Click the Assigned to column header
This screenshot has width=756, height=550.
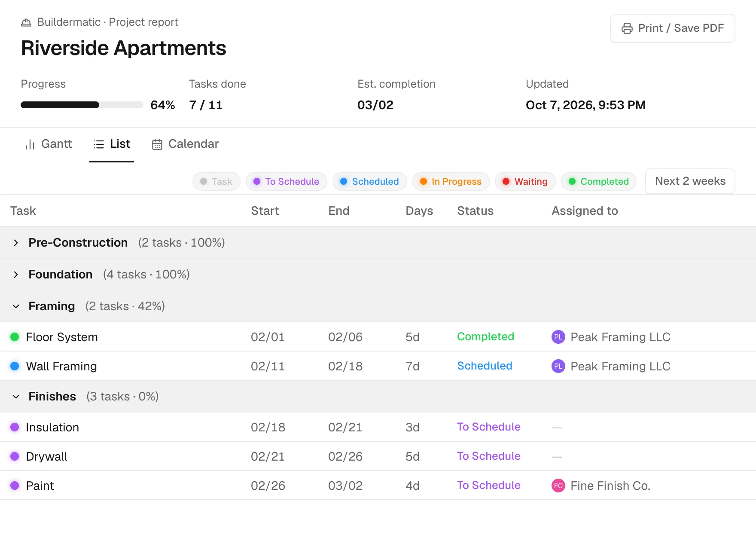point(585,211)
